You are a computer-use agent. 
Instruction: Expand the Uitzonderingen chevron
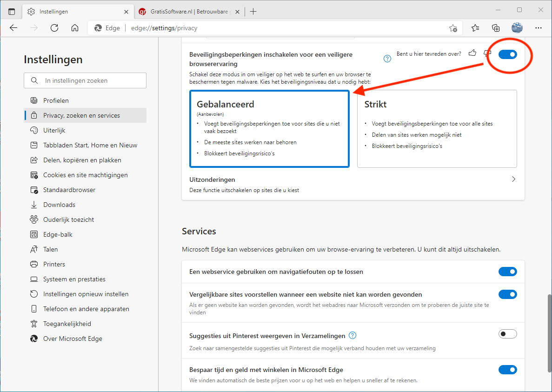point(513,179)
